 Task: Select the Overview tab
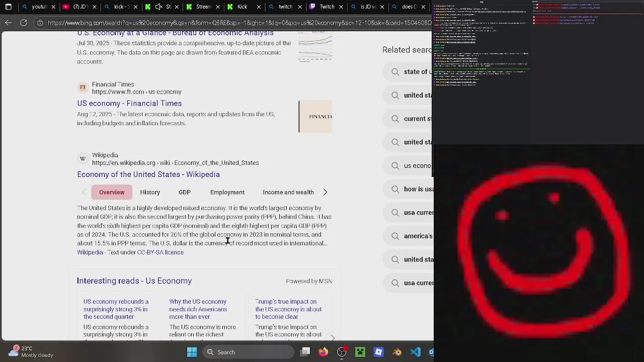click(x=112, y=192)
